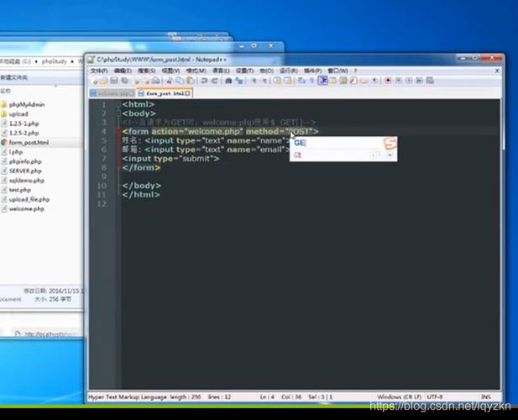This screenshot has width=518, height=420.
Task: Open the ? help menu
Action: pos(355,71)
